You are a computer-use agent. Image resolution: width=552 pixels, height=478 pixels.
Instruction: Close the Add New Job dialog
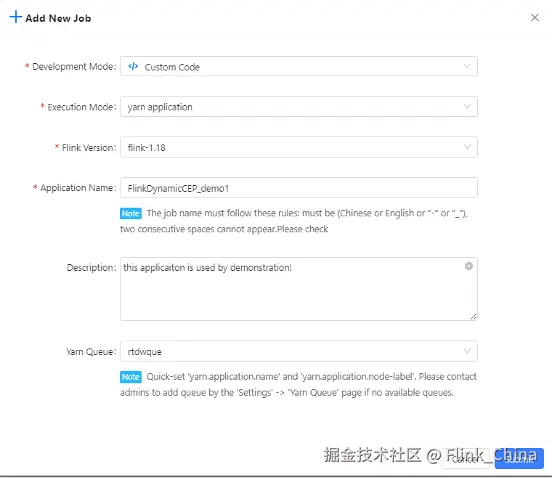[535, 17]
